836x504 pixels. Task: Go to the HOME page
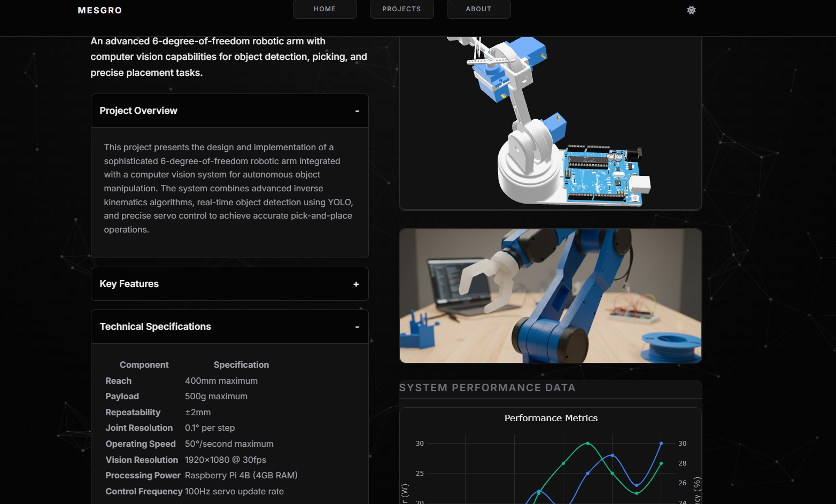[324, 9]
